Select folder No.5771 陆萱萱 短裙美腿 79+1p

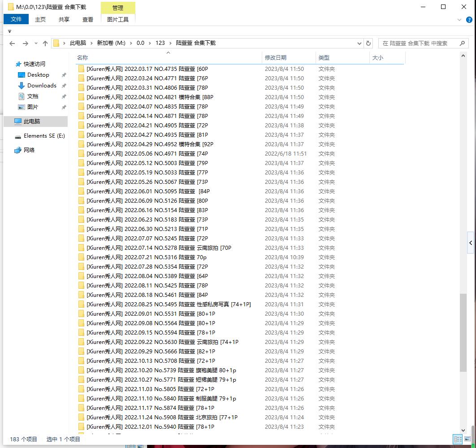161,380
